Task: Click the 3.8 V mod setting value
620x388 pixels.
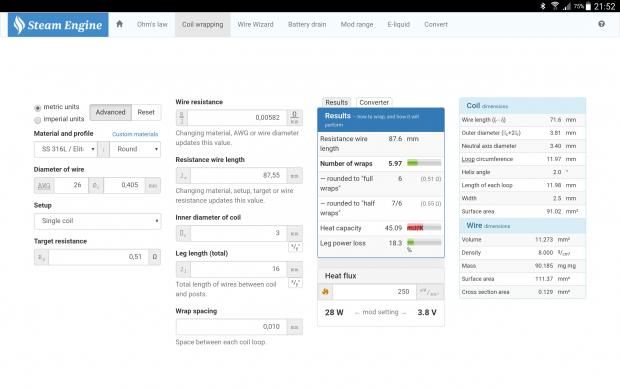Action: pos(427,312)
